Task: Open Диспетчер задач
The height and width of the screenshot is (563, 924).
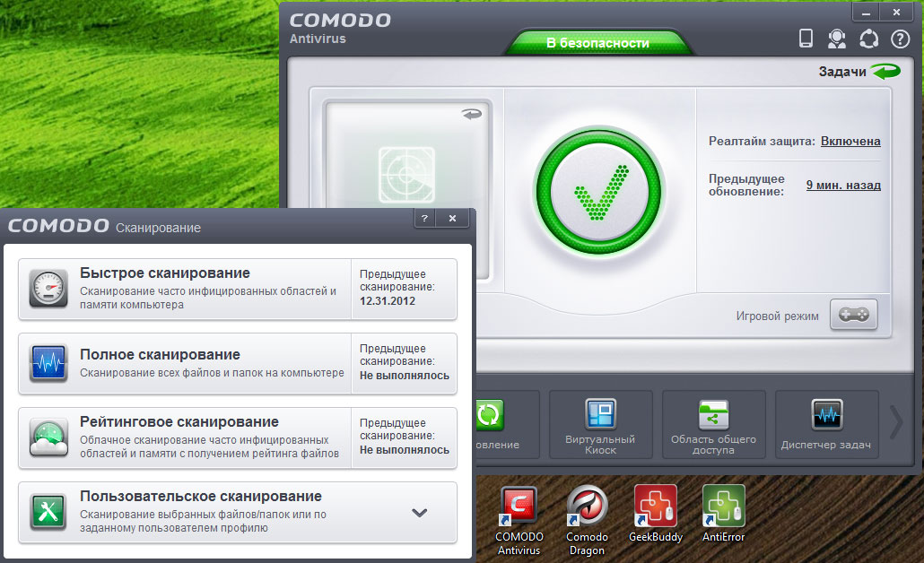Action: pyautogui.click(x=826, y=424)
